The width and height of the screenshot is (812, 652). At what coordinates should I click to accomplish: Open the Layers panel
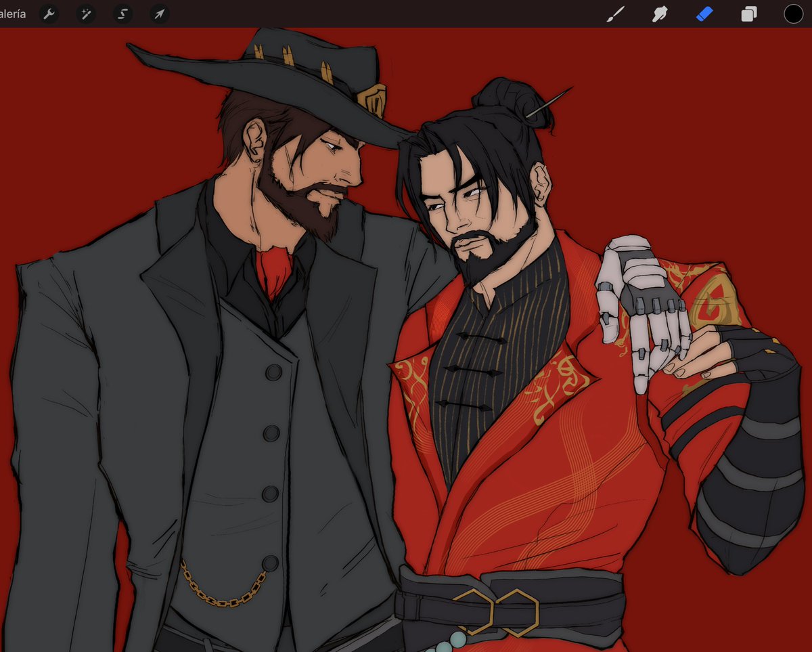[749, 14]
